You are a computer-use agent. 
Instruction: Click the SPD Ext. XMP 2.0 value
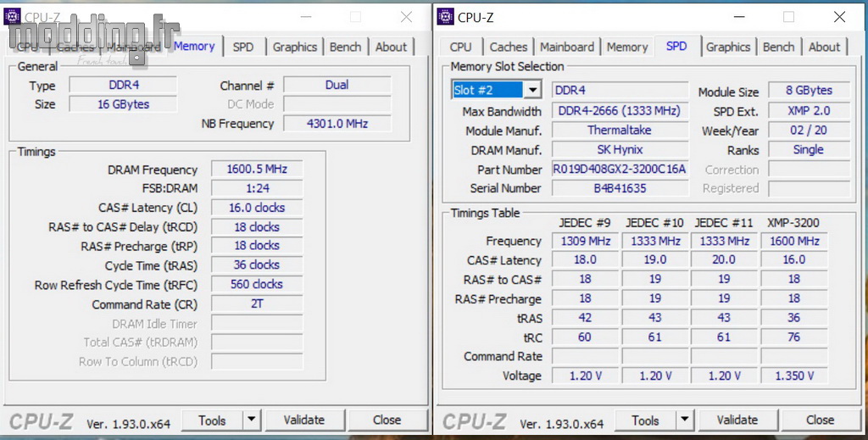tap(810, 111)
